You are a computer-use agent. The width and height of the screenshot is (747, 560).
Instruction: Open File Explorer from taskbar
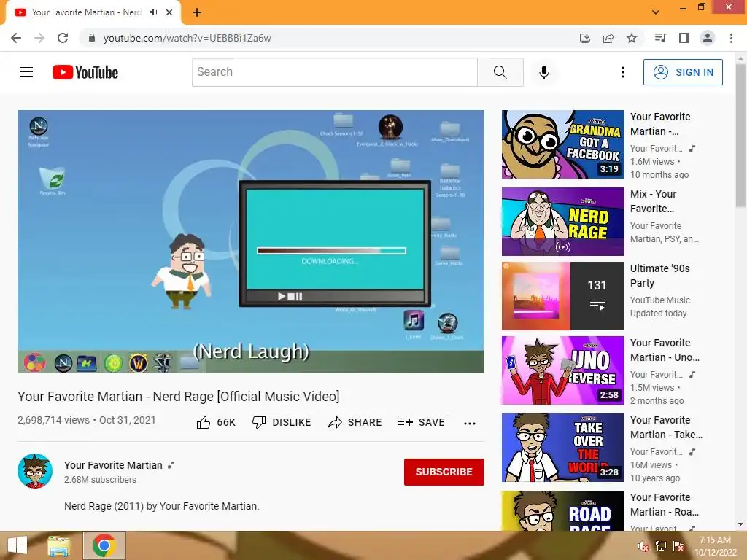[59, 545]
